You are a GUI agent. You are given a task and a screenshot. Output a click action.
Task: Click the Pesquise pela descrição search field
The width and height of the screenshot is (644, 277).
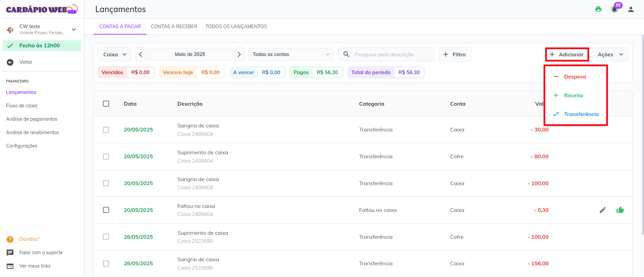tap(391, 54)
